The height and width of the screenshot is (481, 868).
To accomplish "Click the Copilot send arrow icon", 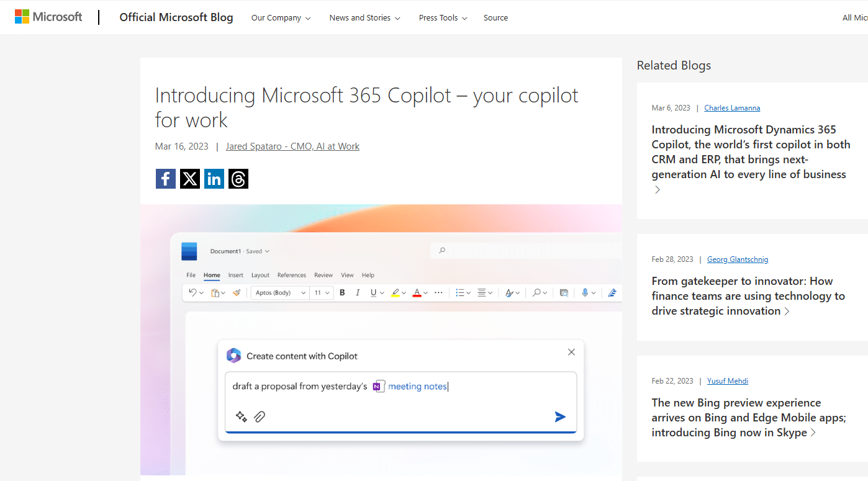I will 560,416.
